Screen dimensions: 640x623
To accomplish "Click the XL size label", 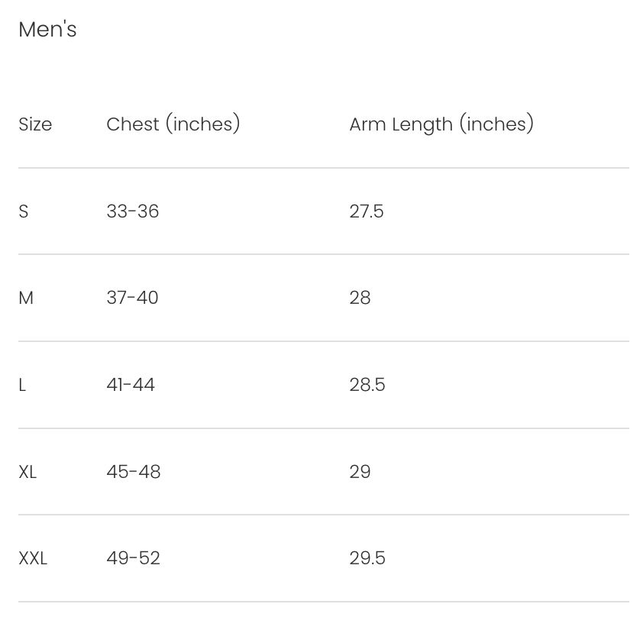I will (x=28, y=472).
